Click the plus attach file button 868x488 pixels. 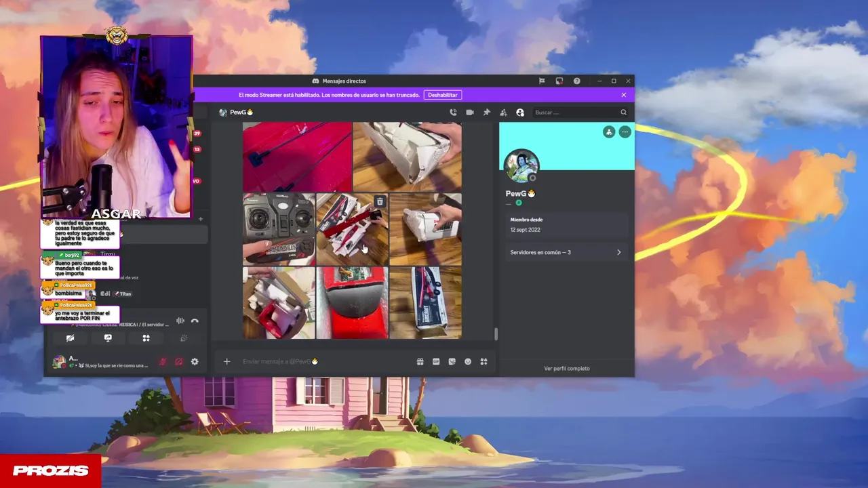pyautogui.click(x=226, y=361)
